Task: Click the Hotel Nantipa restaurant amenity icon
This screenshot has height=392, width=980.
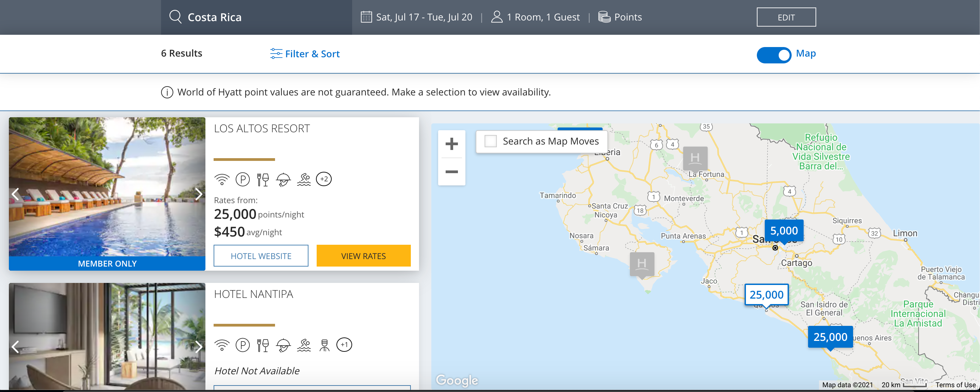Action: (263, 345)
